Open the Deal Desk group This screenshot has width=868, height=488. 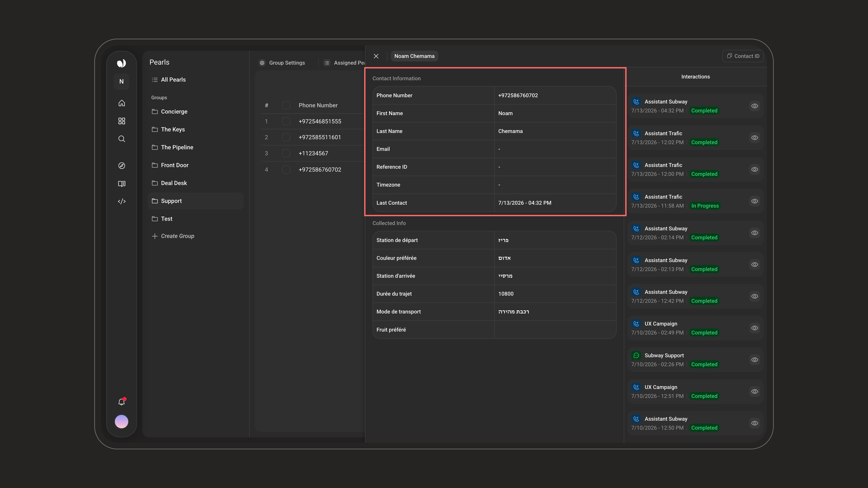[x=195, y=183]
